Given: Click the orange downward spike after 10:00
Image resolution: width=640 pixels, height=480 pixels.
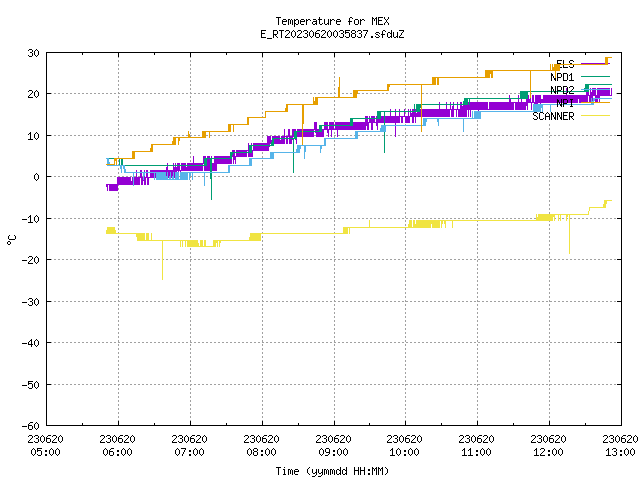Looking at the screenshot, I should coord(422,108).
